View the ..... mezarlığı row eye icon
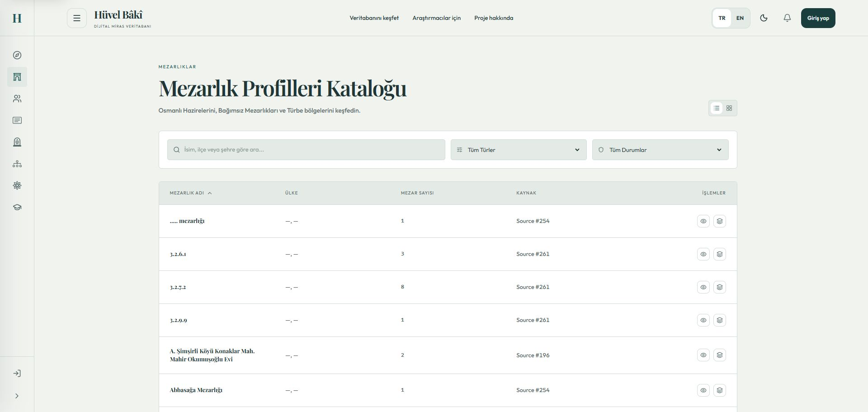The width and height of the screenshot is (868, 412). point(703,221)
